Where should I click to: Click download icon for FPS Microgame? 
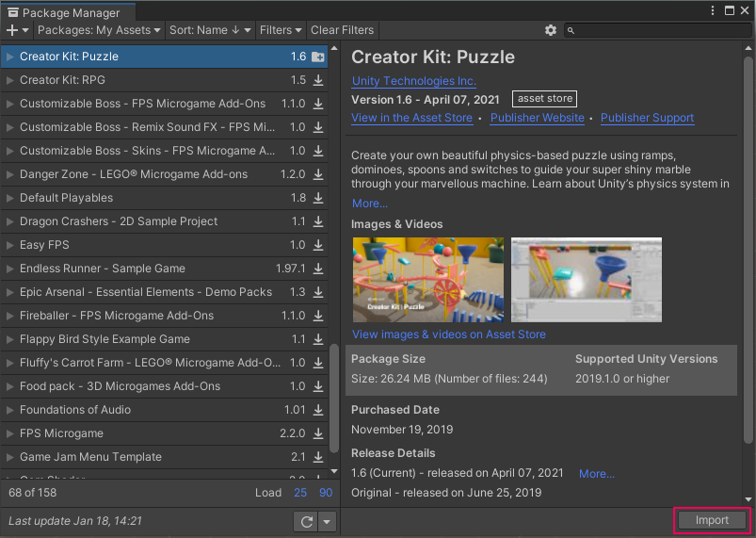pos(318,433)
